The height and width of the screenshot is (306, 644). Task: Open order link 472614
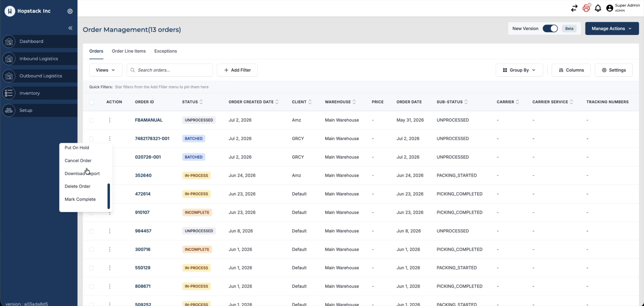click(143, 194)
